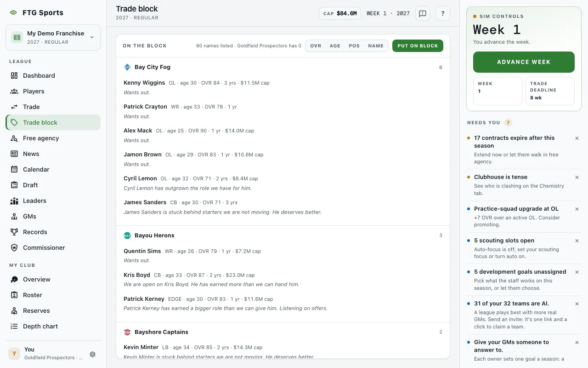Select Alex Mack on the block

pos(138,131)
